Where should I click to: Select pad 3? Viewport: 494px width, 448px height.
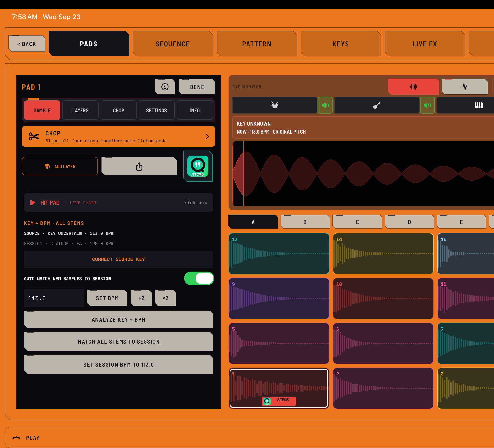tap(466, 388)
